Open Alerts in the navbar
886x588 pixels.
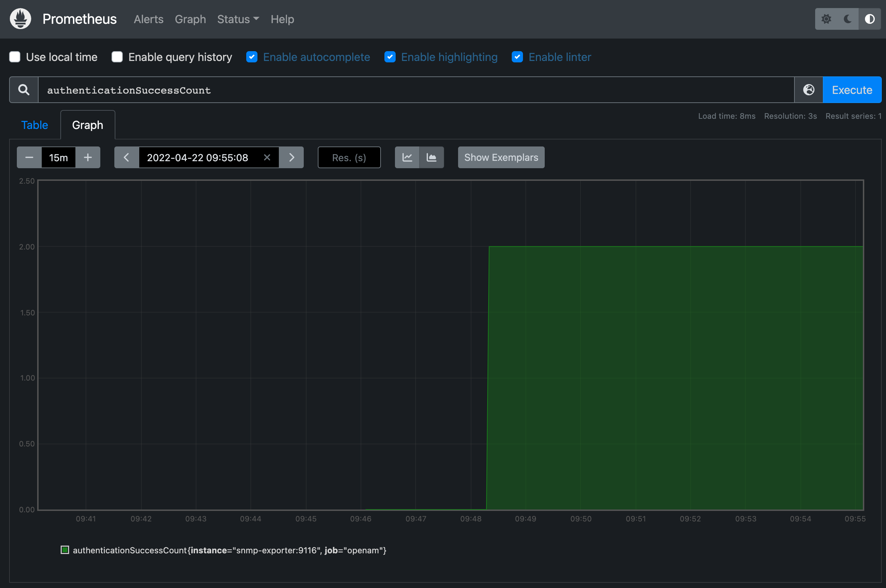click(149, 19)
